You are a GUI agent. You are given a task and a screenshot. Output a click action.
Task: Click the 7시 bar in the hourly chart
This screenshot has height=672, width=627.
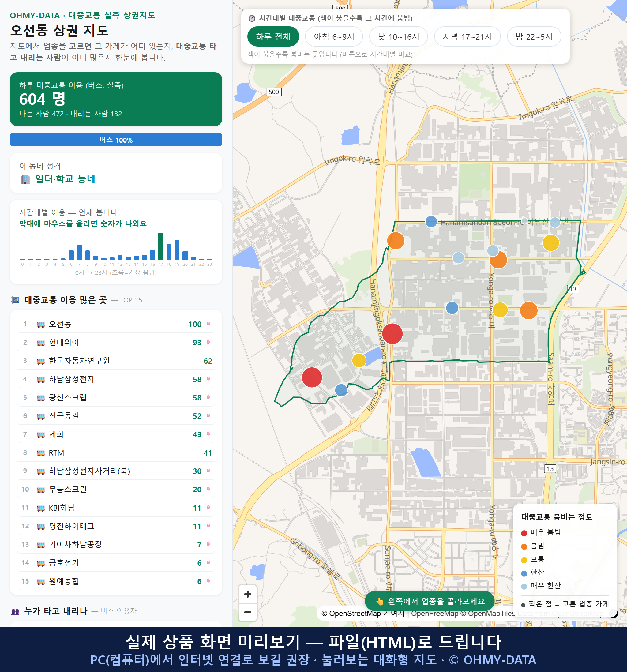[79, 253]
